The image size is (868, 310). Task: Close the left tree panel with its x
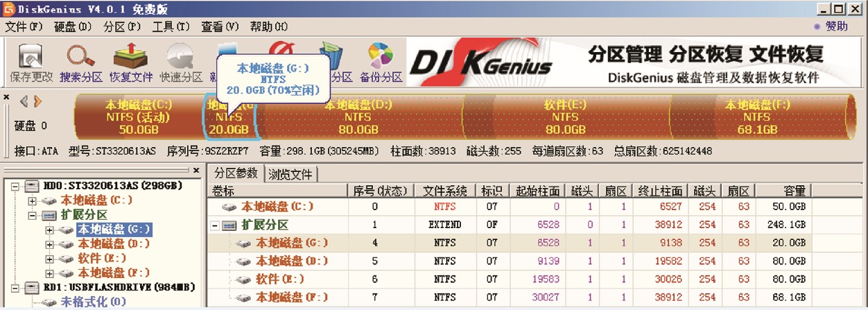click(196, 170)
